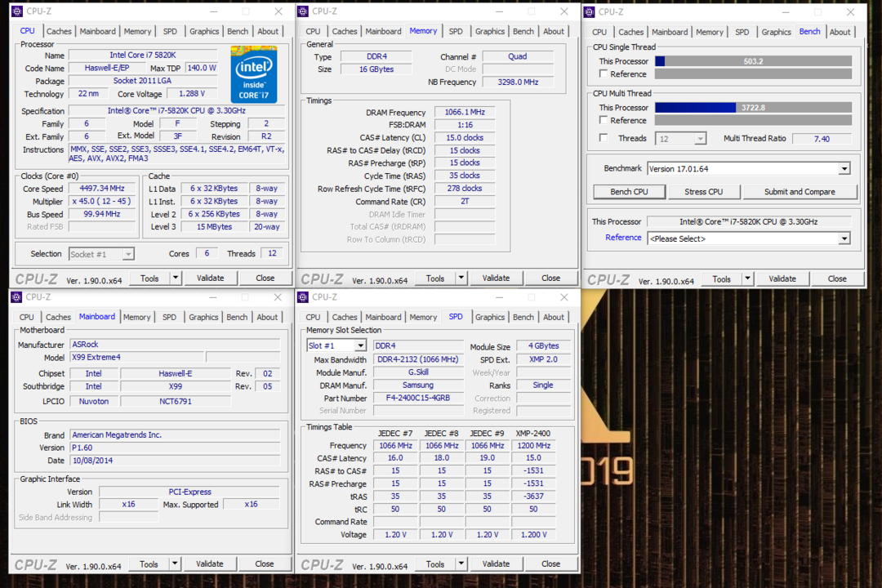Image resolution: width=882 pixels, height=588 pixels.
Task: Click Module Manuf. value G.Skill
Action: pos(418,372)
